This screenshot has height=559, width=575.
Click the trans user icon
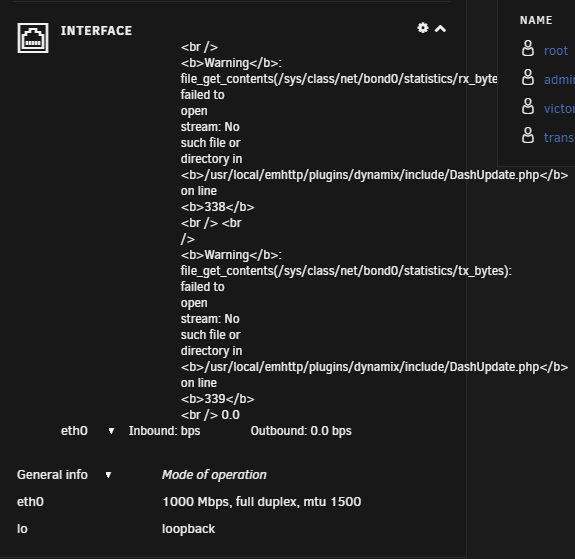coord(528,135)
